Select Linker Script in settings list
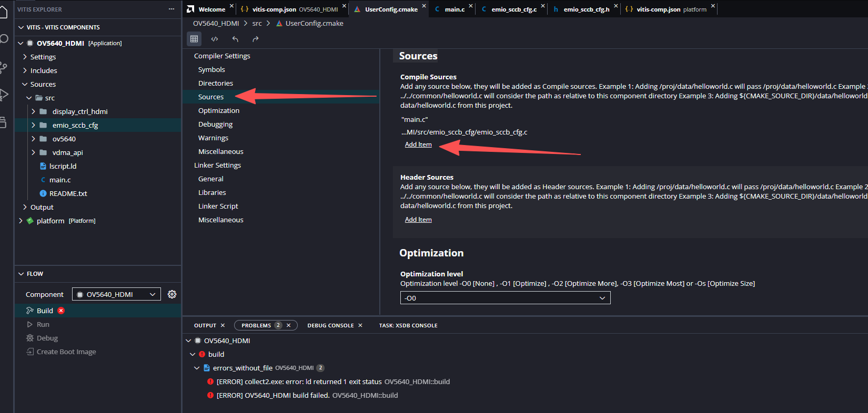The height and width of the screenshot is (413, 868). tap(218, 206)
